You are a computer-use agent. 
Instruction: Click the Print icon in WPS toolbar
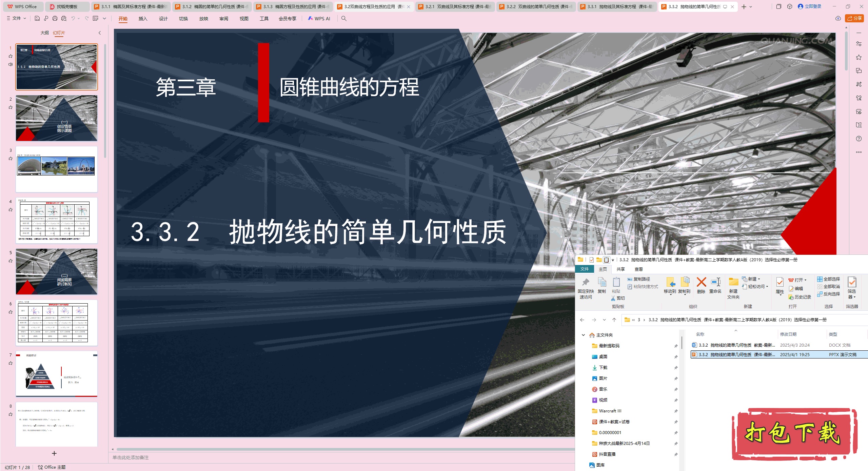[x=55, y=18]
